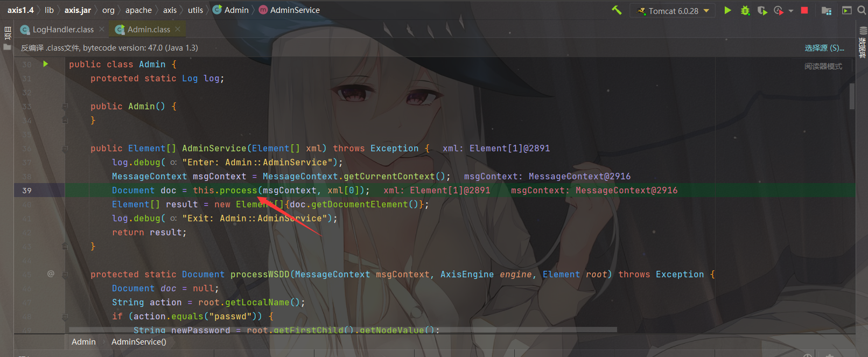This screenshot has width=868, height=357.
Task: Click the string "Enter: Admin::AdminService"
Action: point(257,163)
